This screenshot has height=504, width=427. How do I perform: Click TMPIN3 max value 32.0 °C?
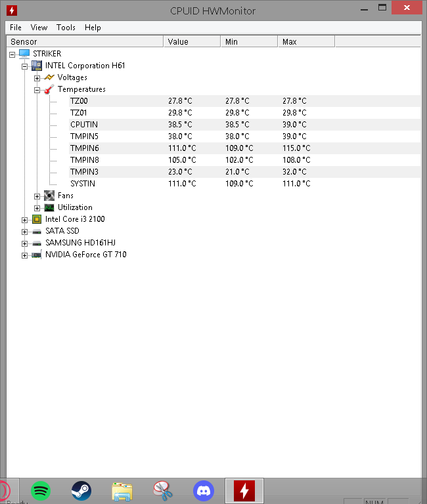coord(294,172)
